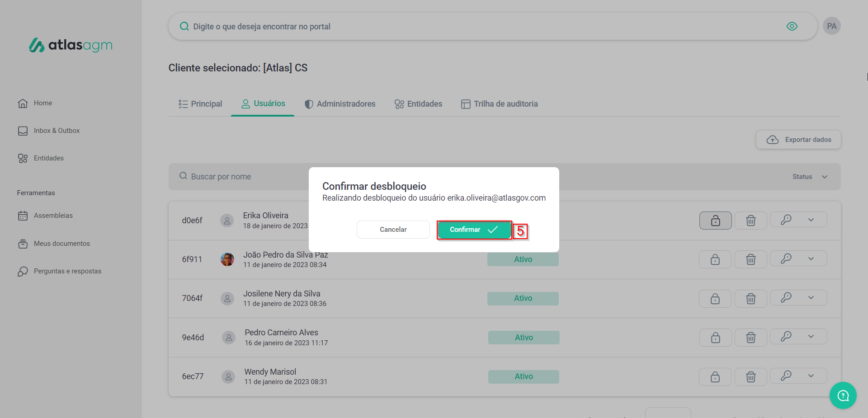868x418 pixels.
Task: Click the Confirmar button in dialog
Action: [474, 230]
